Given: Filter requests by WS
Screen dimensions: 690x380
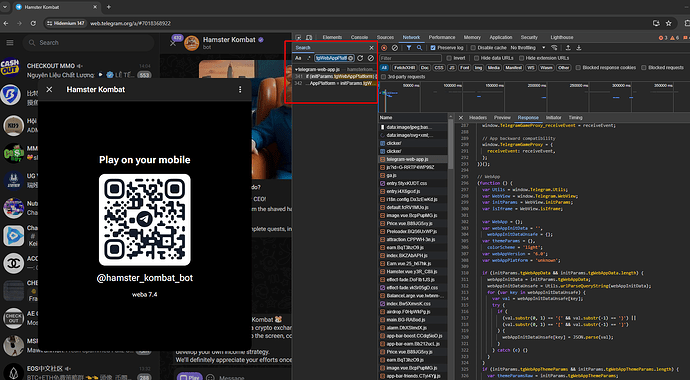Looking at the screenshot, I should [531, 68].
